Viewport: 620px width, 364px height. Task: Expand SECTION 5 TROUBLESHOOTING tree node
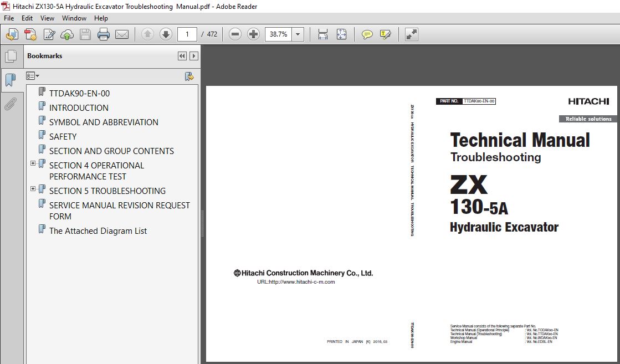pos(33,188)
